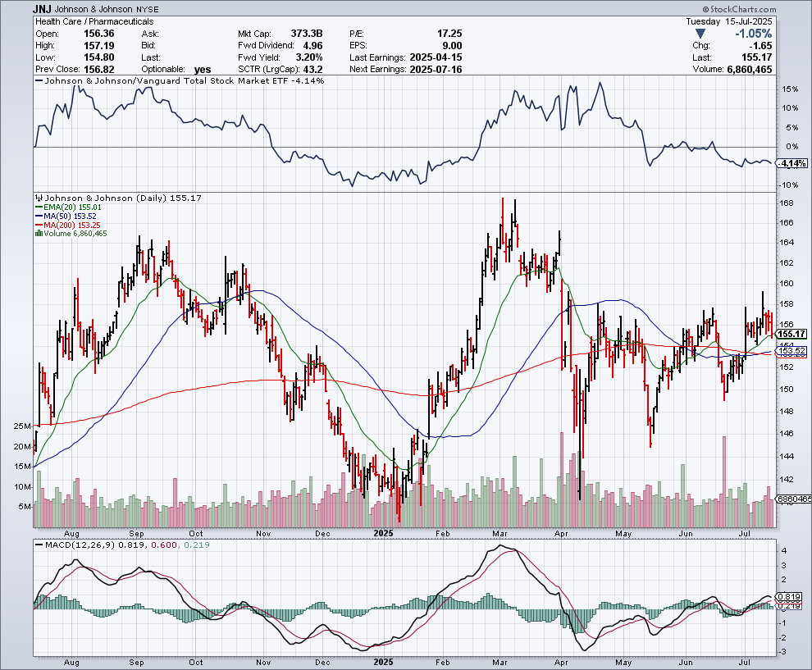Click the Prev Close value 156.82

(99, 70)
